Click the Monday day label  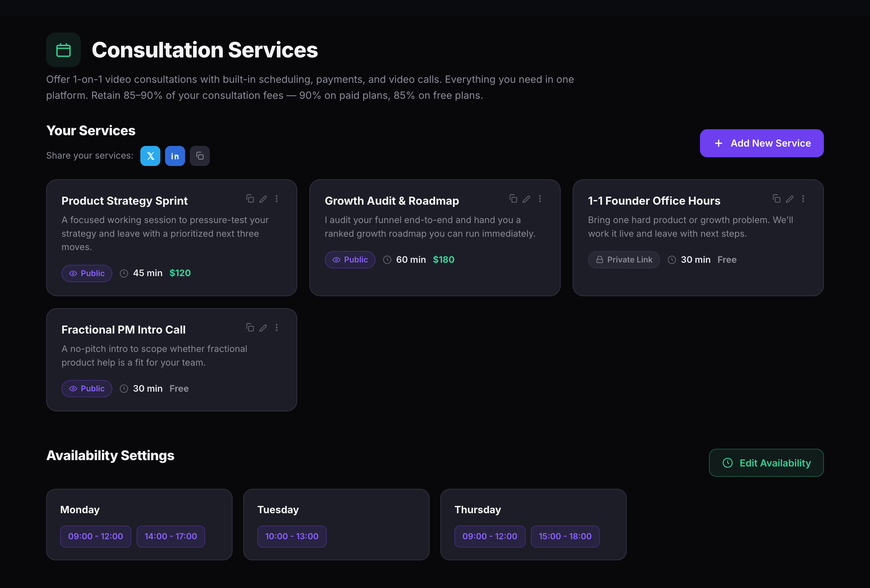[x=80, y=510]
